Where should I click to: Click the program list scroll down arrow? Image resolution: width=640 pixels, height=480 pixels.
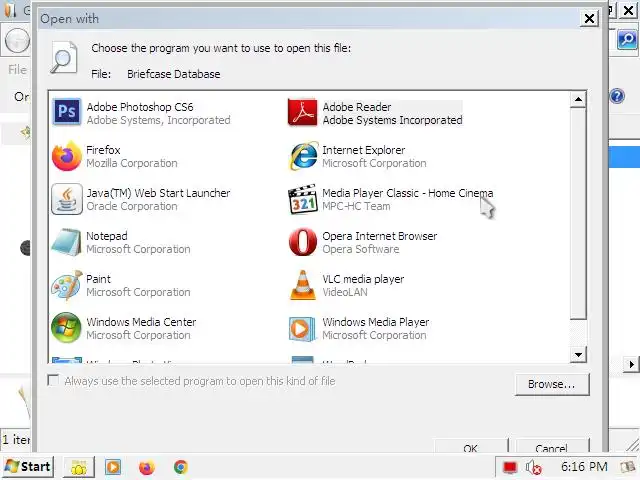pyautogui.click(x=578, y=354)
